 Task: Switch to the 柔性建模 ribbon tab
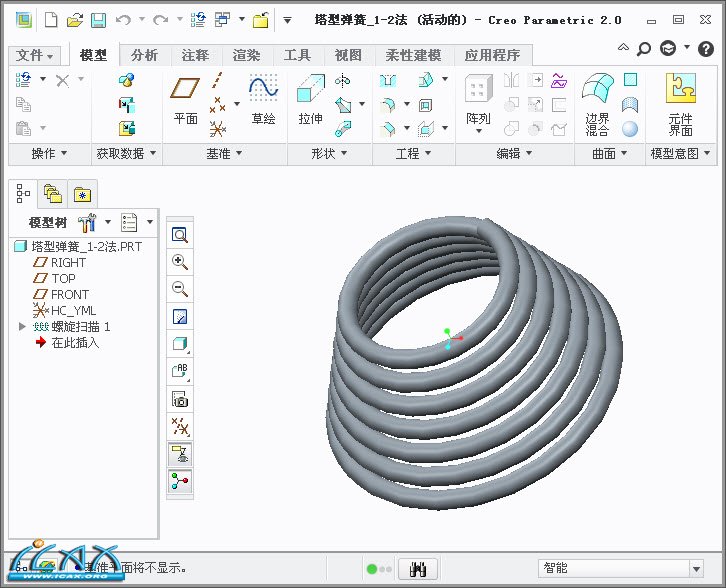click(x=413, y=56)
